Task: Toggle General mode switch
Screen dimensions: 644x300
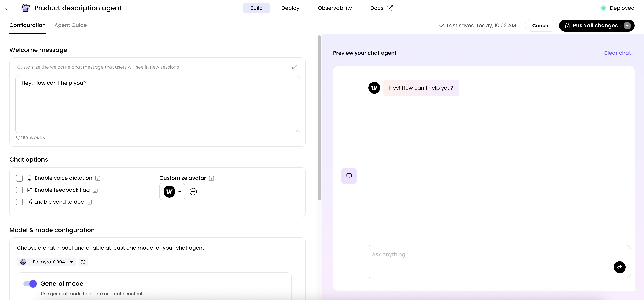Action: (x=30, y=284)
